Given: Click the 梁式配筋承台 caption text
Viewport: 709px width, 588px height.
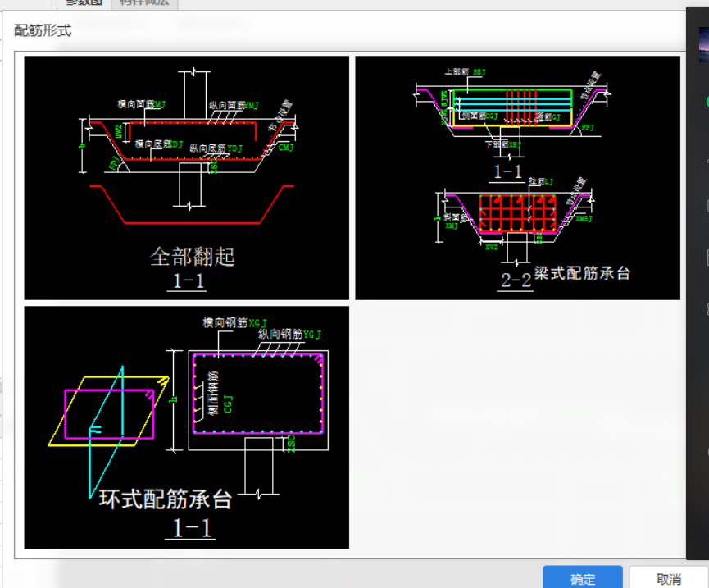Looking at the screenshot, I should point(582,273).
